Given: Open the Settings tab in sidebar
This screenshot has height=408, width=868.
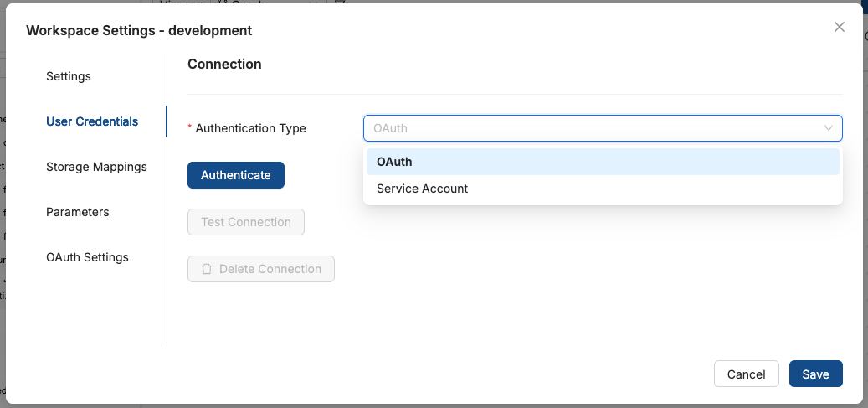Looking at the screenshot, I should (69, 76).
